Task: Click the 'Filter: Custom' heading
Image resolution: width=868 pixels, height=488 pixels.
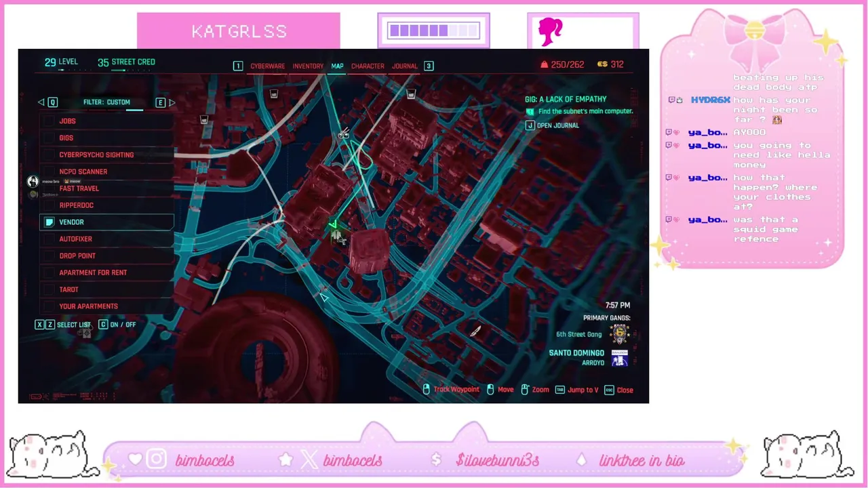Action: click(x=106, y=102)
